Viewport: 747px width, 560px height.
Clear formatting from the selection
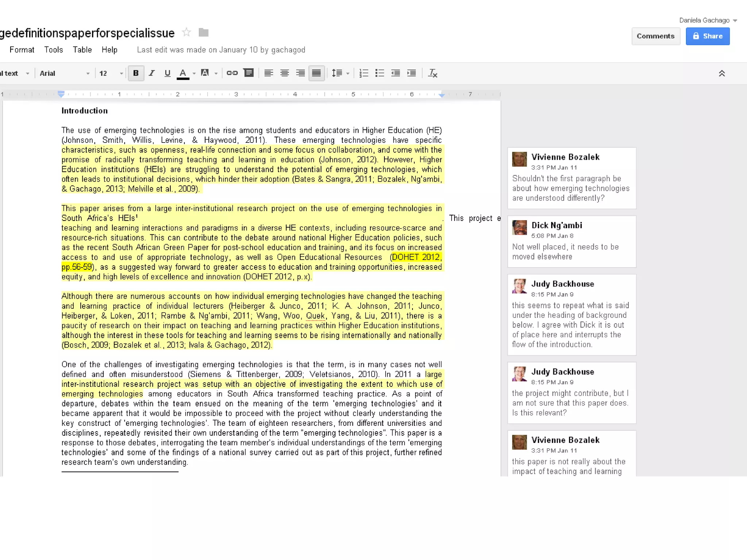click(433, 73)
